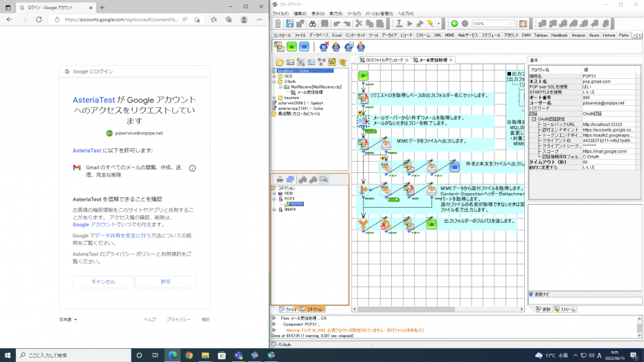Click the blue End node in subject/body row
The height and width of the screenshot is (362, 644).
454,167
